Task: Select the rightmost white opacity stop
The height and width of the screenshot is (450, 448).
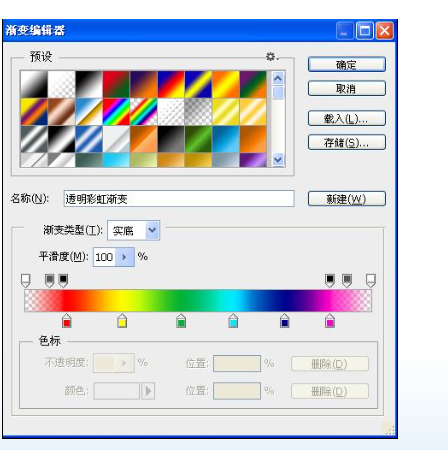Action: (371, 280)
